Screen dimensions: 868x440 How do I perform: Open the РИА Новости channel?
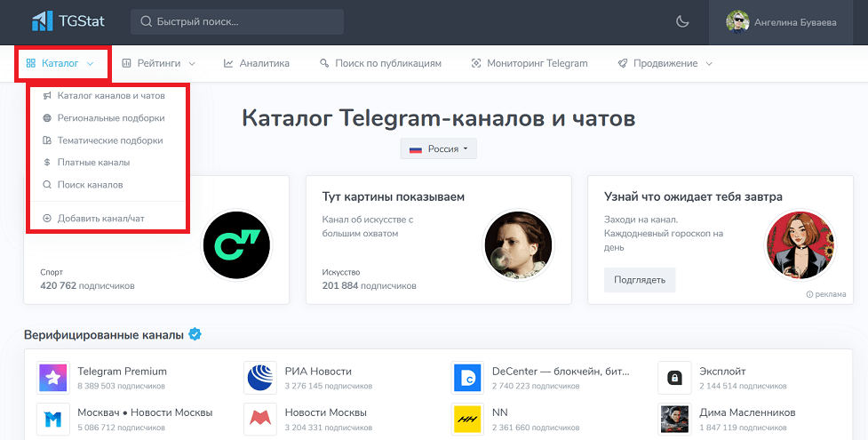(318, 371)
